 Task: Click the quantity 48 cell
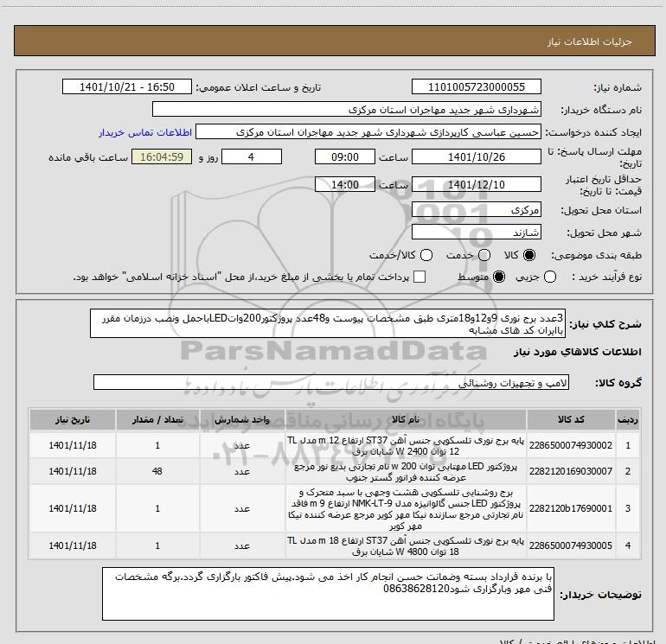(x=157, y=471)
